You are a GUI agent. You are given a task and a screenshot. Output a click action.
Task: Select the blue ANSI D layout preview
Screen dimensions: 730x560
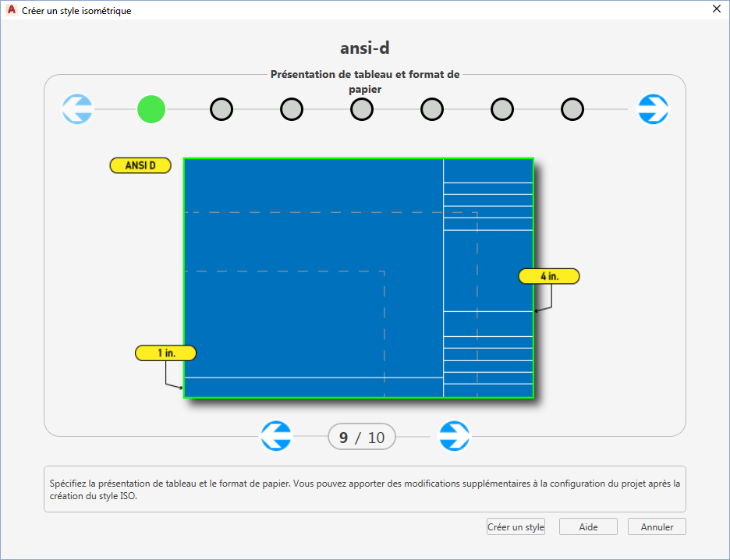tap(359, 278)
